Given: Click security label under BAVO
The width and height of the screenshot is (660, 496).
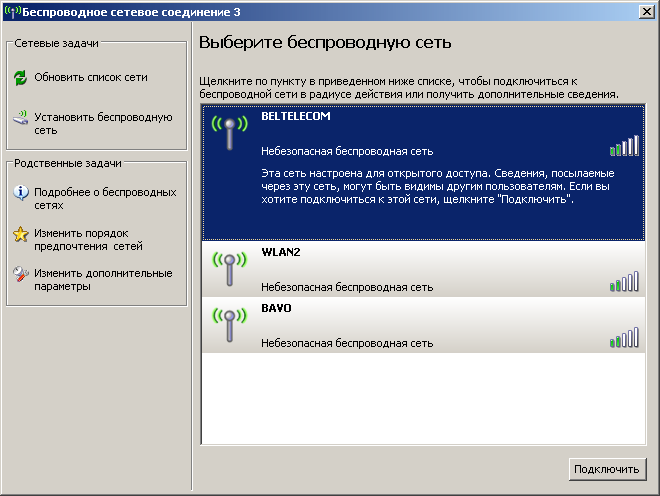Looking at the screenshot, I should (347, 343).
